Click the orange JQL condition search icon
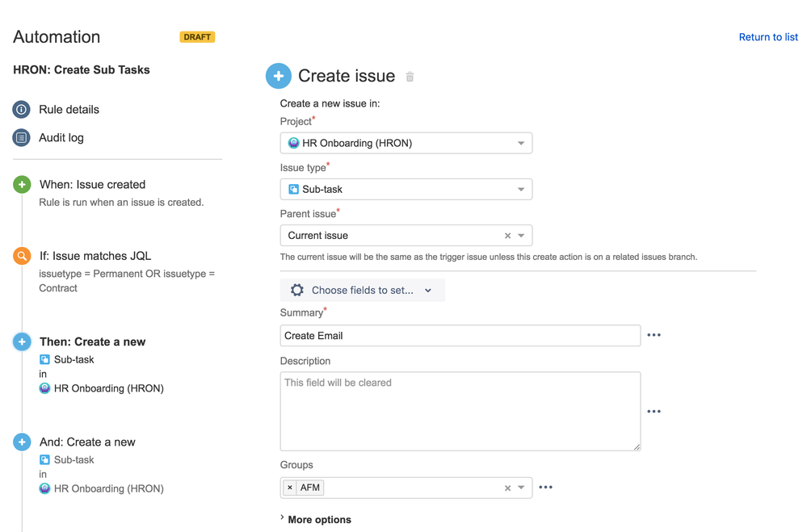 point(22,256)
